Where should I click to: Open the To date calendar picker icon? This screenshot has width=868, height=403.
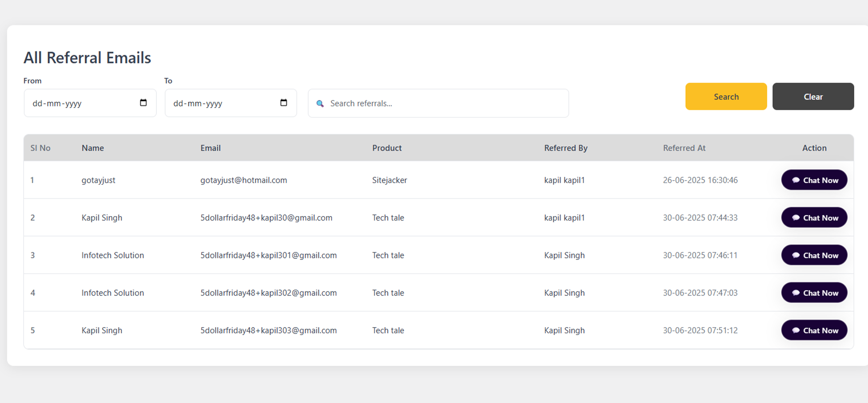click(284, 103)
